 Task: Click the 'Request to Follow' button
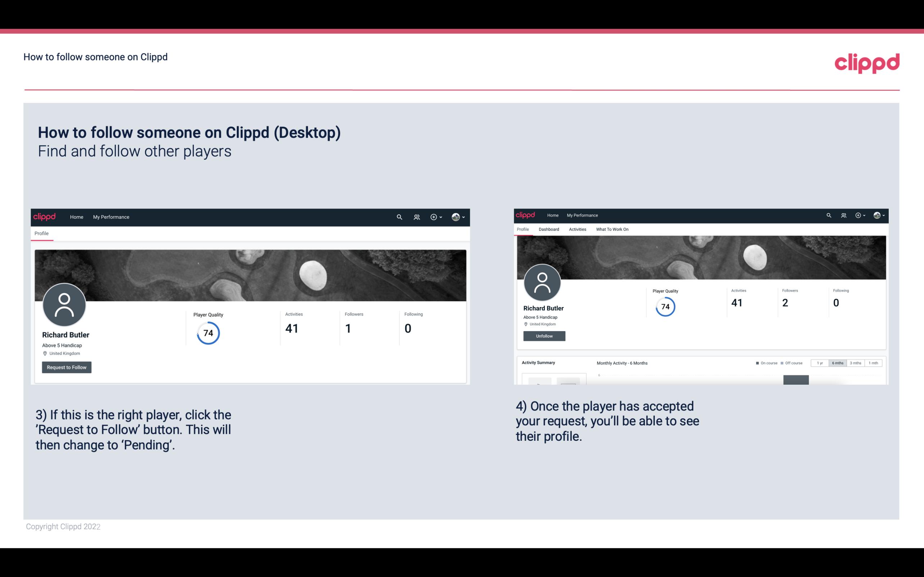[x=67, y=367]
